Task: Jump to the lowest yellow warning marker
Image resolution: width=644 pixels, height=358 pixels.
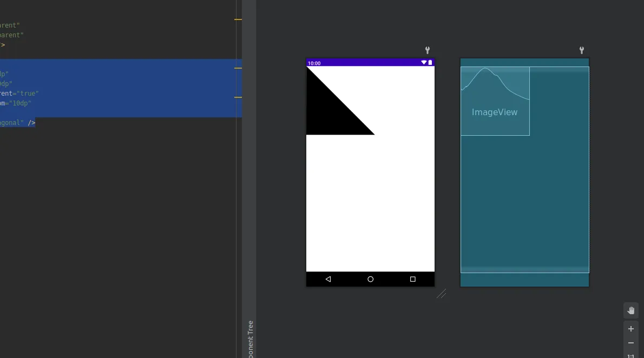Action: coord(238,97)
